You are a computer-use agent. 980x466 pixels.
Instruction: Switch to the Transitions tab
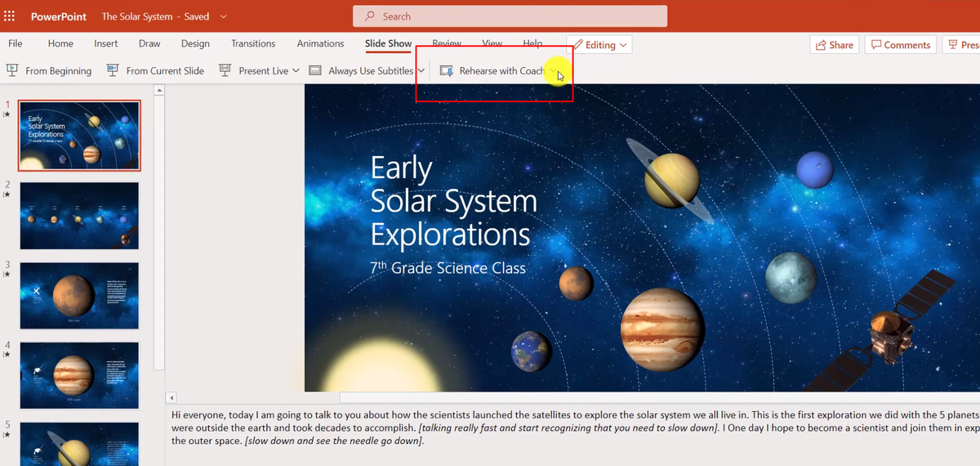click(x=253, y=43)
